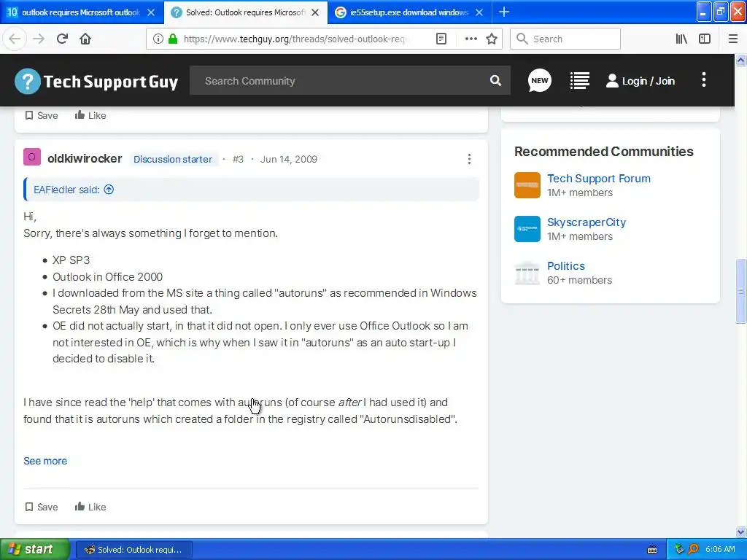This screenshot has width=747, height=560.
Task: Toggle reader view in the address bar
Action: click(441, 39)
